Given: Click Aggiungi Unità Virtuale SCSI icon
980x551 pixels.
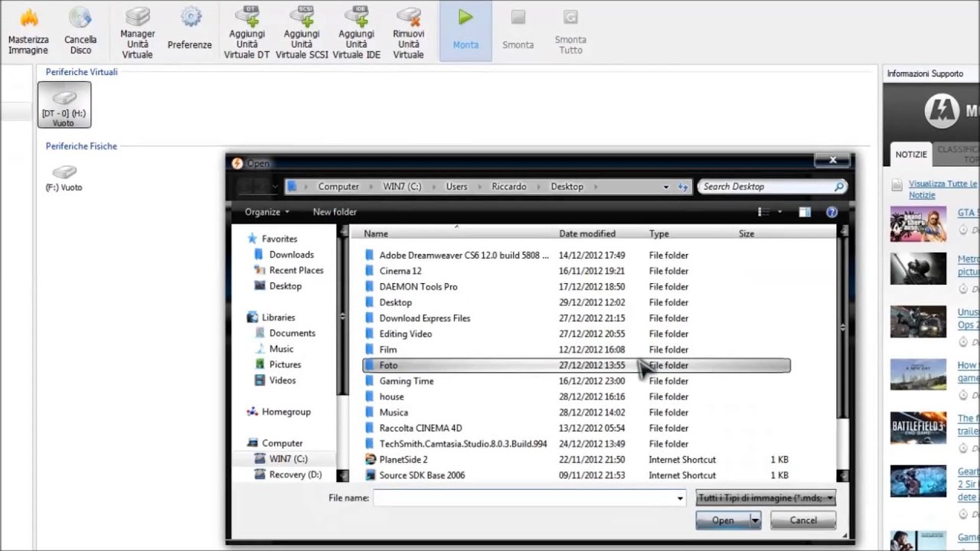Looking at the screenshot, I should click(x=302, y=32).
